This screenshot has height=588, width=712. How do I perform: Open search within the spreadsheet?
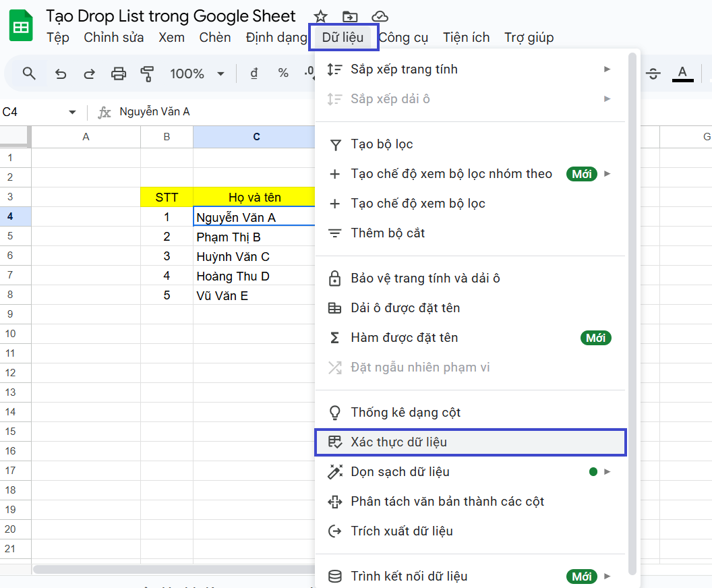pos(29,73)
